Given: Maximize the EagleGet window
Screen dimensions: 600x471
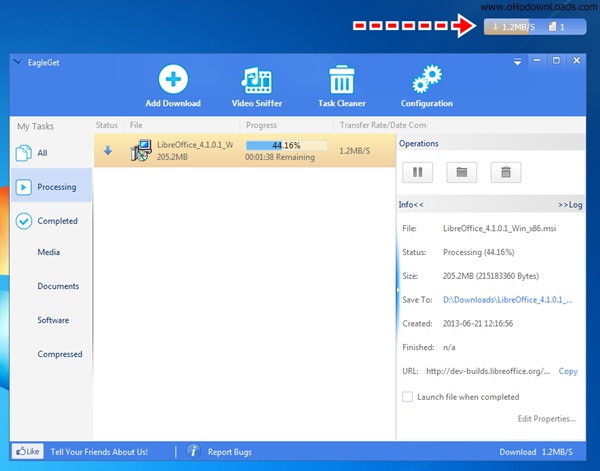Looking at the screenshot, I should [x=556, y=60].
